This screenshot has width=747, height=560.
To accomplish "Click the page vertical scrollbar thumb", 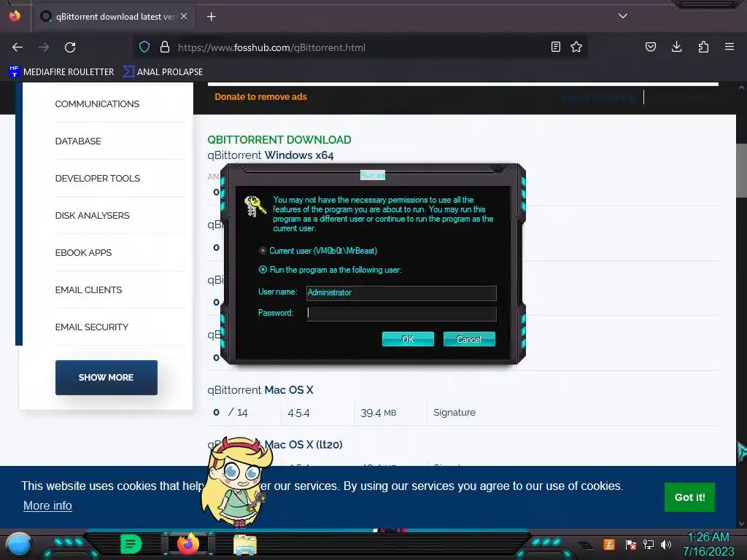I will click(741, 170).
